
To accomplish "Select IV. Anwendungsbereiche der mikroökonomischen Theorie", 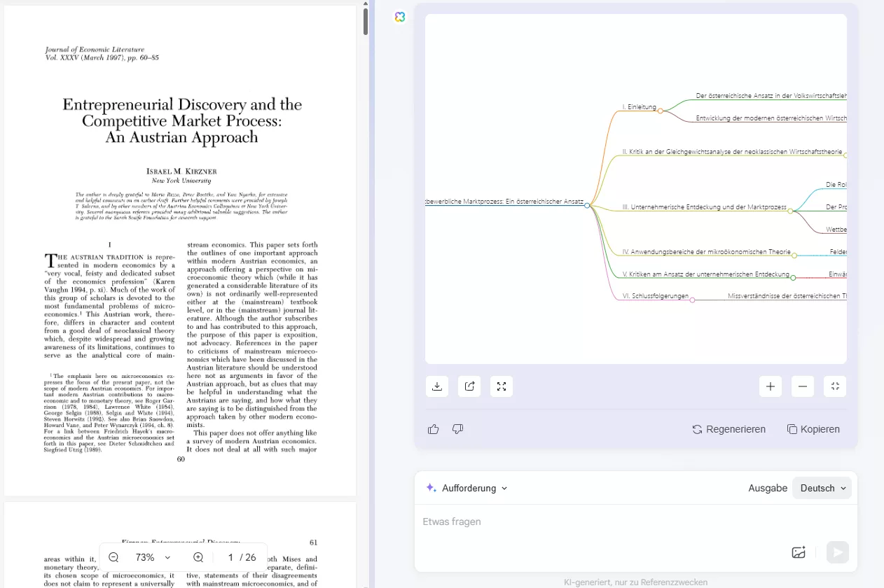I will pos(706,251).
